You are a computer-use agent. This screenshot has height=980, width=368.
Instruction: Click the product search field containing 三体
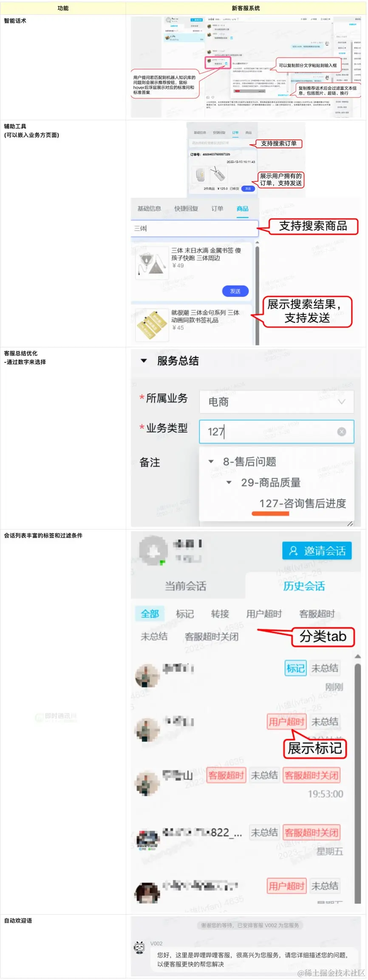click(x=195, y=228)
